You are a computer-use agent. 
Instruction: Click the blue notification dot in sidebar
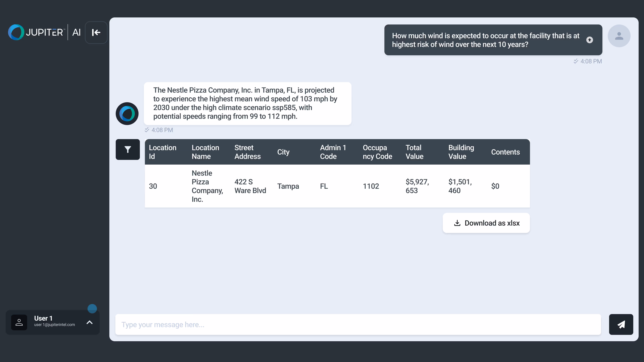[x=92, y=309]
